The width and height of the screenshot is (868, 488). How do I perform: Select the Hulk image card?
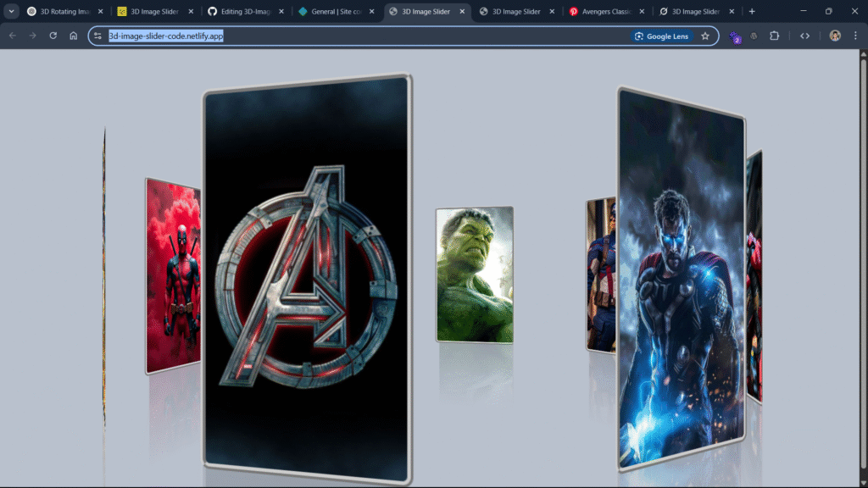(x=475, y=274)
